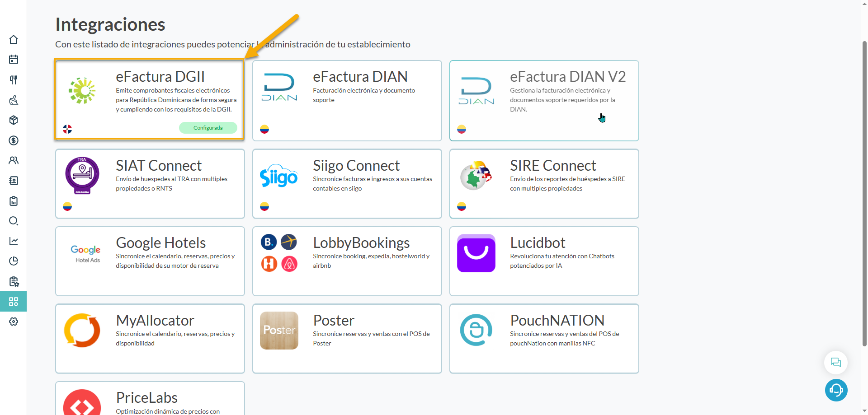Click the Colombia flag on Siigo Connect card
The height and width of the screenshot is (415, 868).
pos(264,206)
